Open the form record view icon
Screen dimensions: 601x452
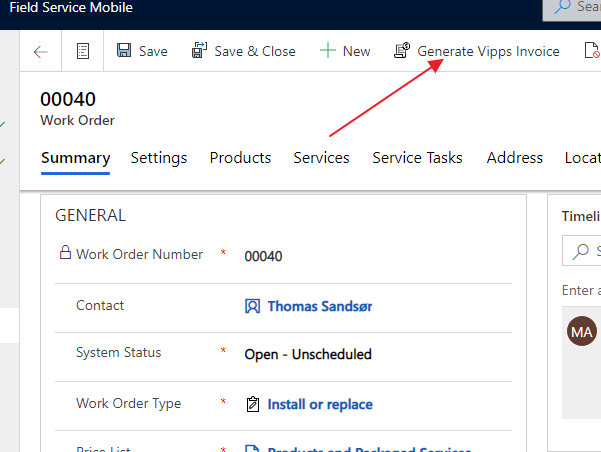[83, 51]
